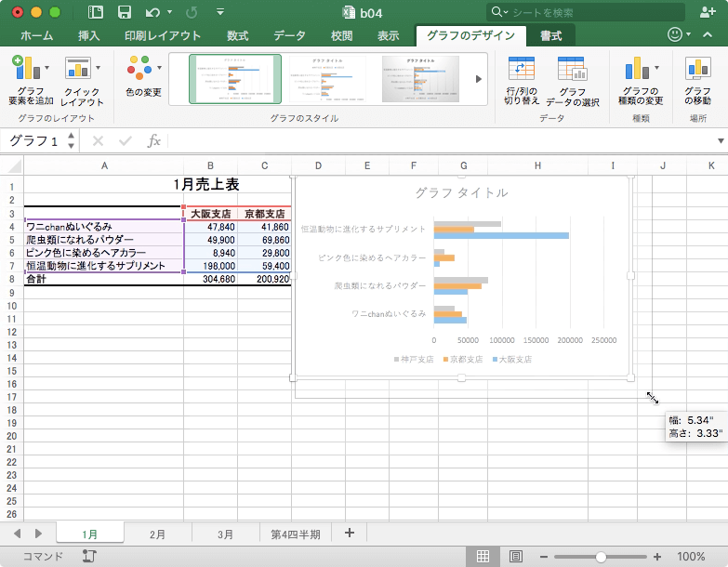Switch to the 3月 sheet tab
The height and width of the screenshot is (567, 728).
pyautogui.click(x=225, y=534)
